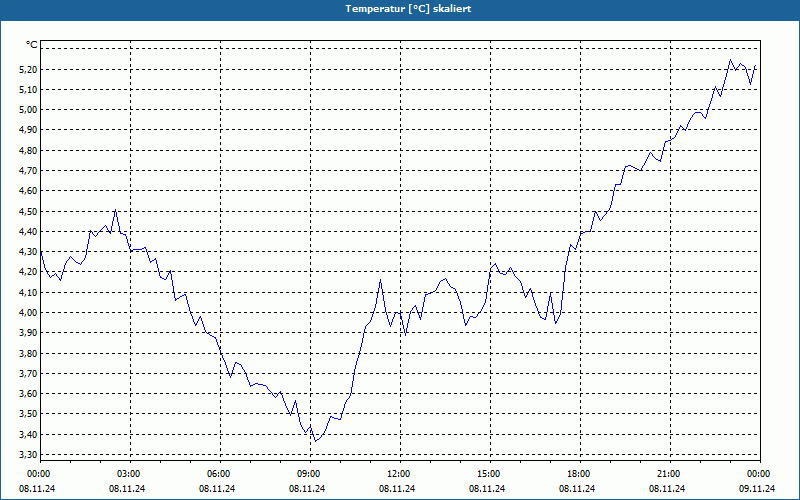Pick the y-axis tick label "4,20"

[x=28, y=272]
